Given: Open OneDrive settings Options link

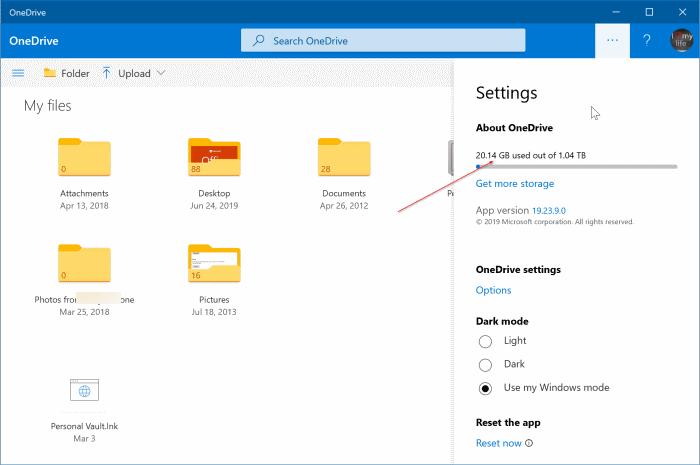Looking at the screenshot, I should pos(493,290).
